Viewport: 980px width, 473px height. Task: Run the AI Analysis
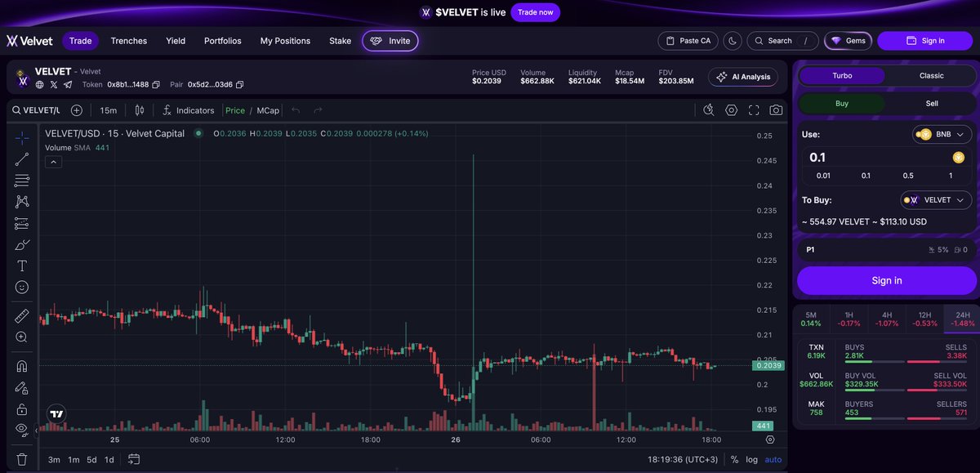(x=742, y=77)
